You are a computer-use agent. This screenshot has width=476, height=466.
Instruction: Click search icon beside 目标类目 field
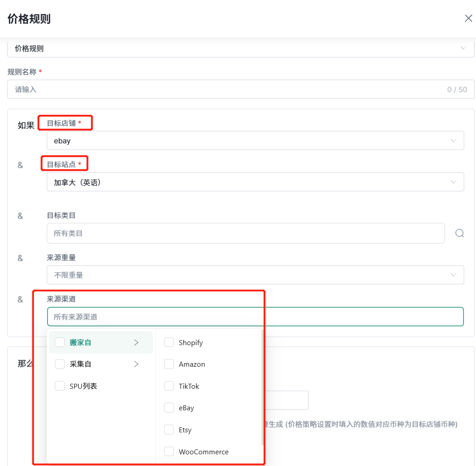click(x=459, y=233)
